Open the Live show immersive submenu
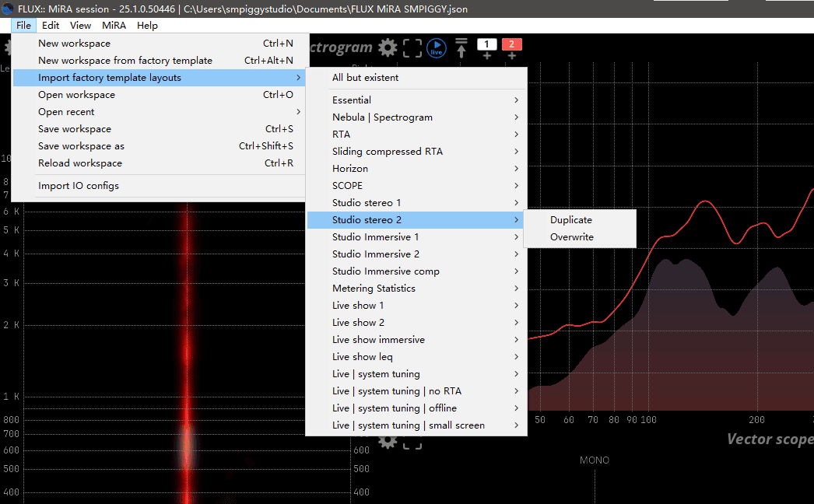The width and height of the screenshot is (814, 504). [416, 340]
